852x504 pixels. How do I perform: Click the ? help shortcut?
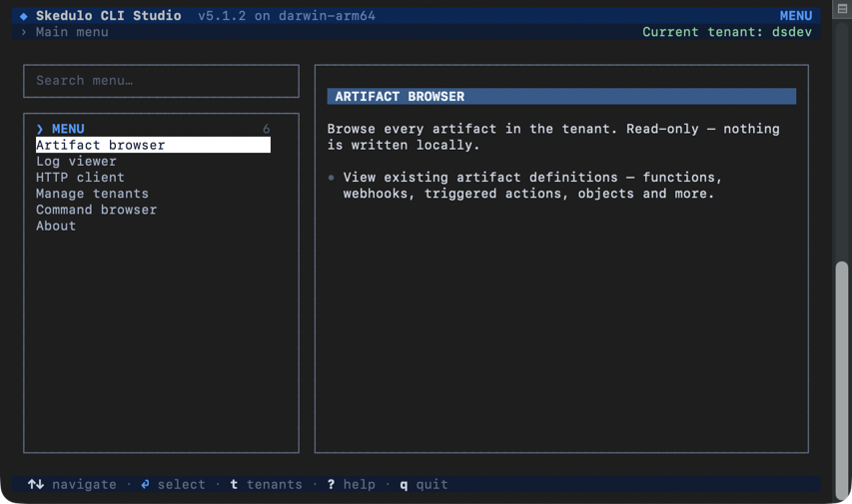[x=351, y=484]
